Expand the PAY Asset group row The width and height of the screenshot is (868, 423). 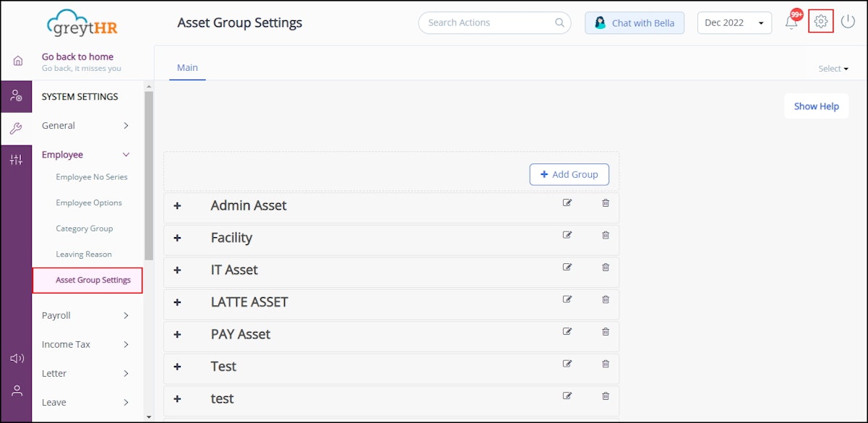(x=177, y=335)
